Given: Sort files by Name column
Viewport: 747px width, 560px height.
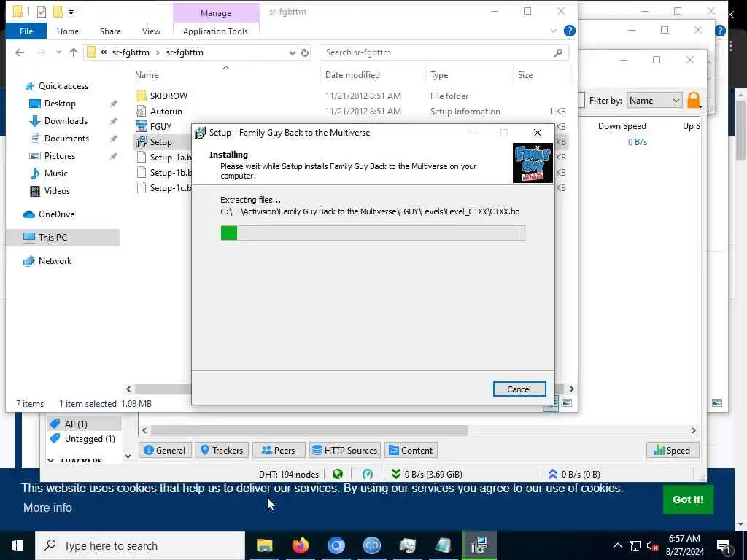Looking at the screenshot, I should point(147,75).
